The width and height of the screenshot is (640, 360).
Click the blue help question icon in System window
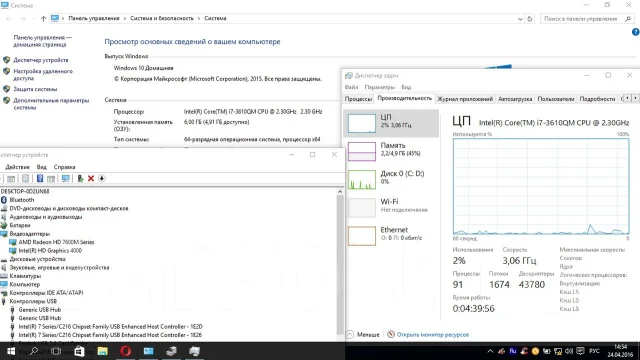(x=636, y=32)
